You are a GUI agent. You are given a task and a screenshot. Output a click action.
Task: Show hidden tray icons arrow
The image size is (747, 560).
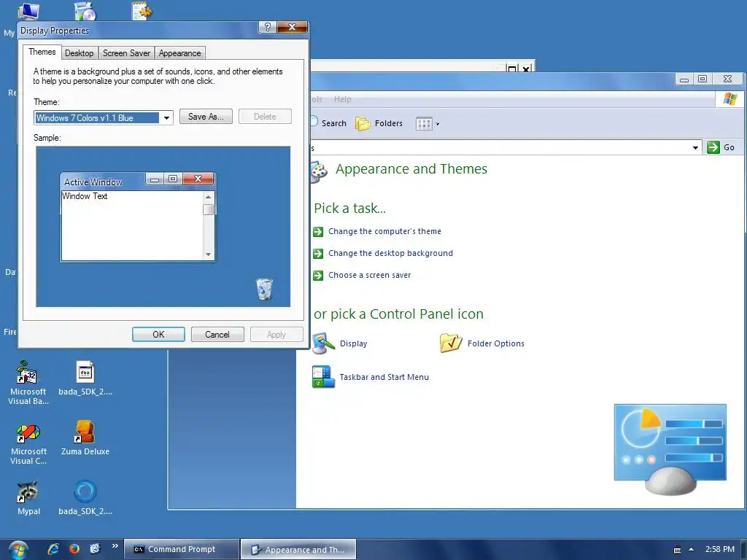(691, 550)
